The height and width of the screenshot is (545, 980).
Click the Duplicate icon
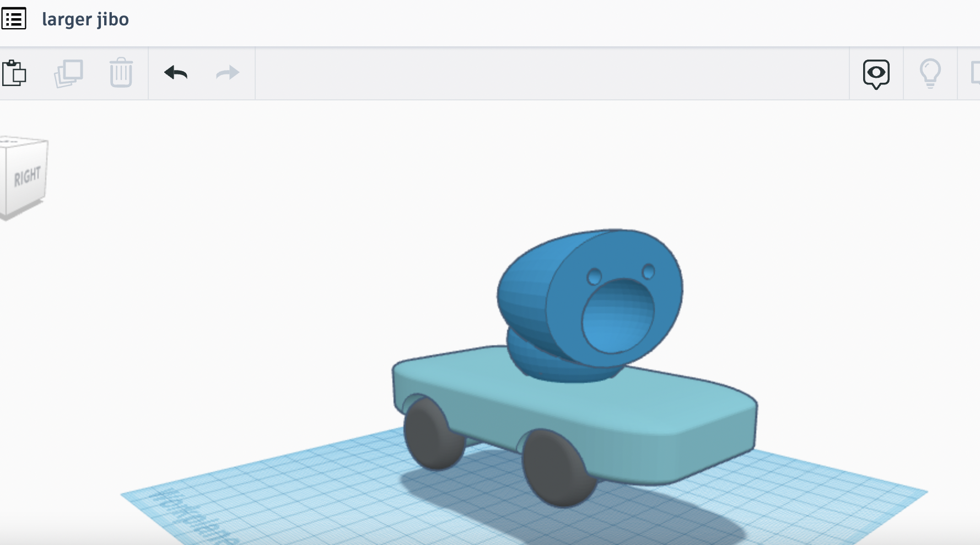(68, 73)
